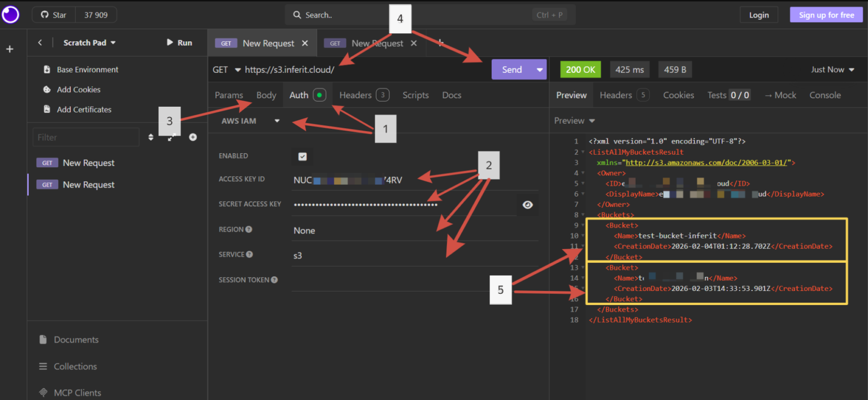This screenshot has width=868, height=400.
Task: Close the first New Request tab
Action: pyautogui.click(x=305, y=43)
